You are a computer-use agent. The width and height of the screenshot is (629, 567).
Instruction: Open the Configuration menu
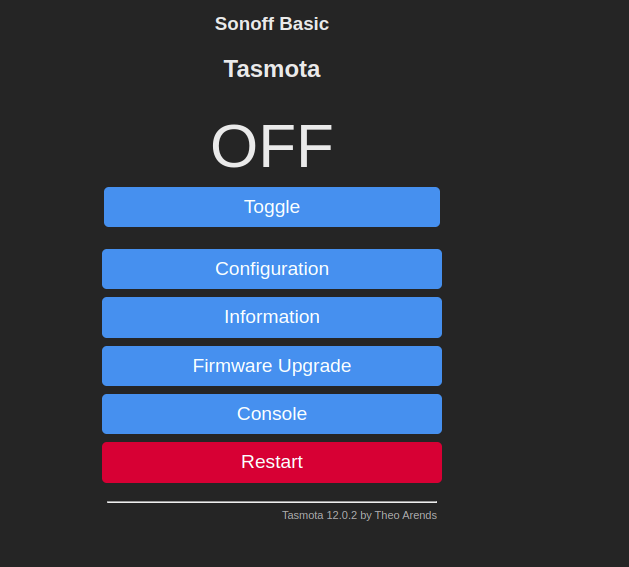272,269
